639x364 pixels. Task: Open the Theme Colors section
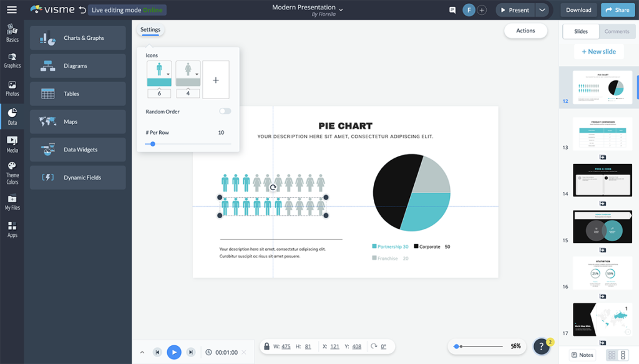click(x=12, y=171)
